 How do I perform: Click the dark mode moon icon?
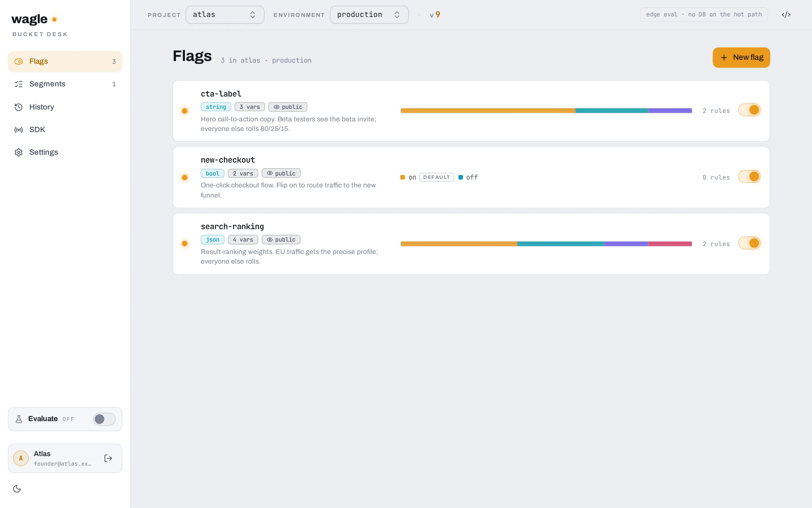coord(17,489)
